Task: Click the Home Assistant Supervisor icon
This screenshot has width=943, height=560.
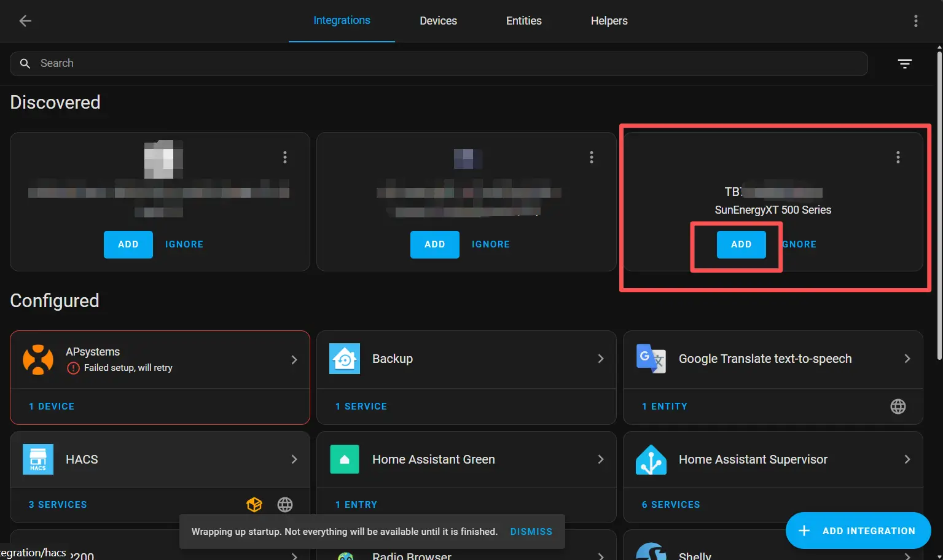Action: pos(651,459)
